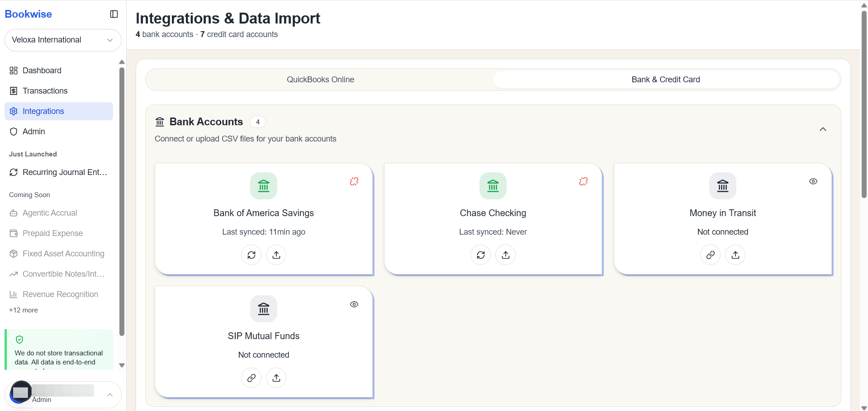Click the sidebar scrollbar down arrow
868x411 pixels.
pos(122,365)
